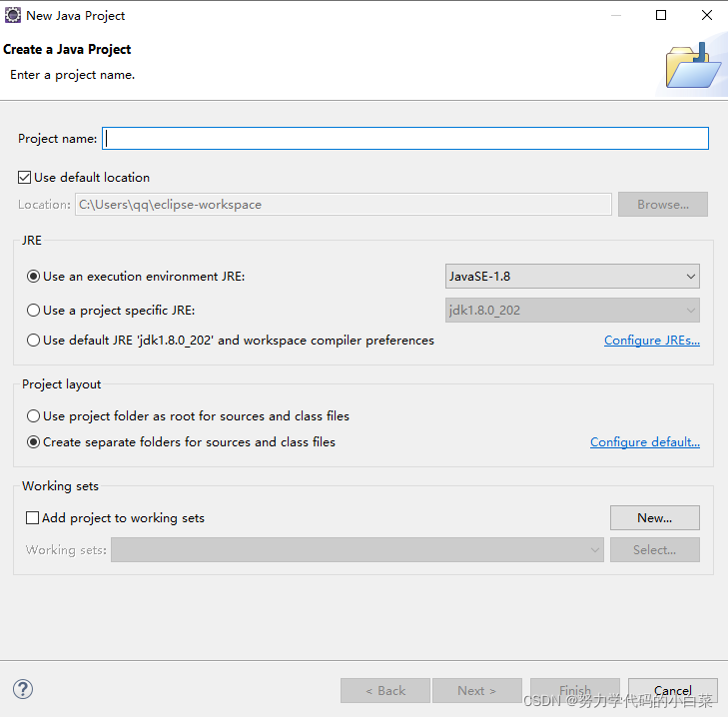Click the Next > button
728x717 pixels.
[476, 690]
